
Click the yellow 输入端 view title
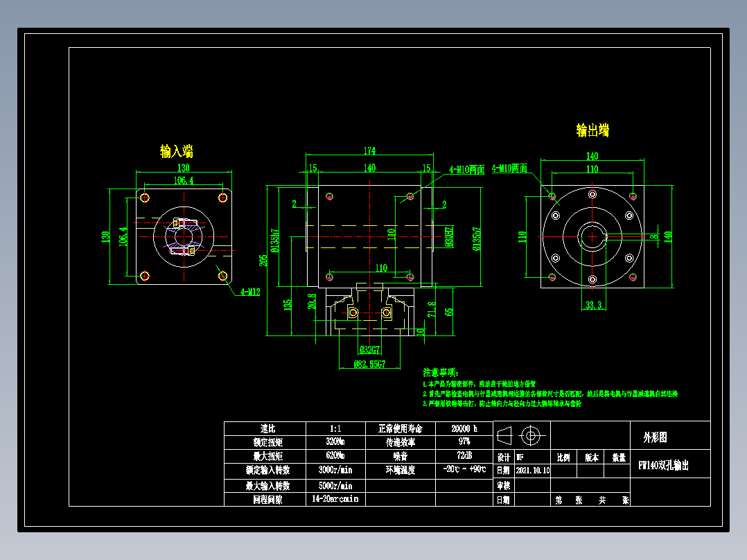point(177,151)
